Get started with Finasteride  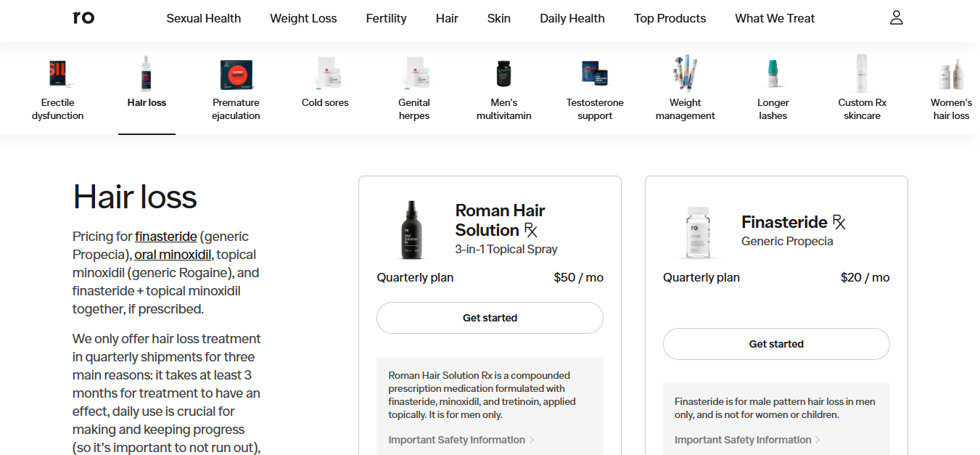[776, 344]
